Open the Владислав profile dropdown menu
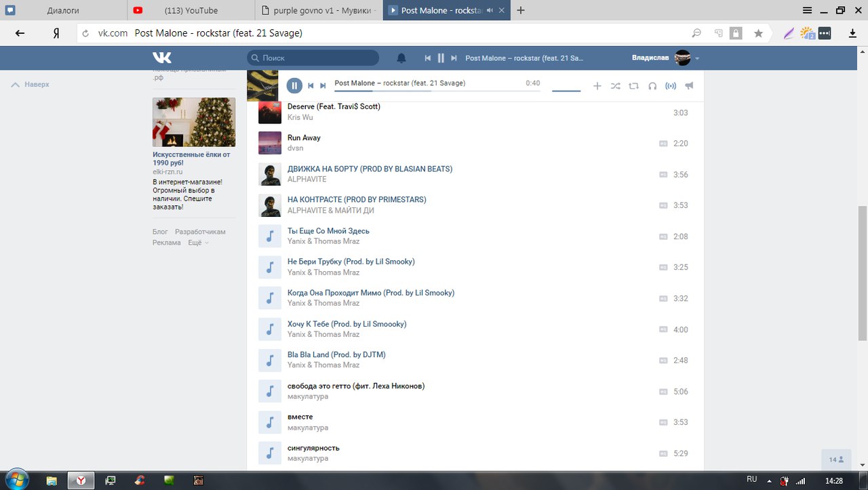Viewport: 868px width, 490px height. click(665, 58)
